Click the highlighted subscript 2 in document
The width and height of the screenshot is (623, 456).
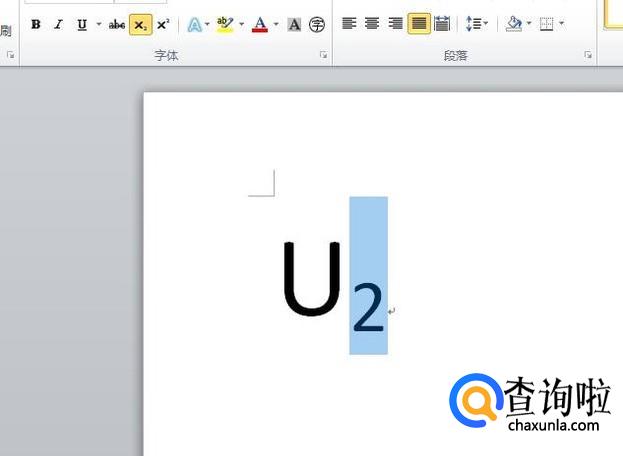point(368,307)
